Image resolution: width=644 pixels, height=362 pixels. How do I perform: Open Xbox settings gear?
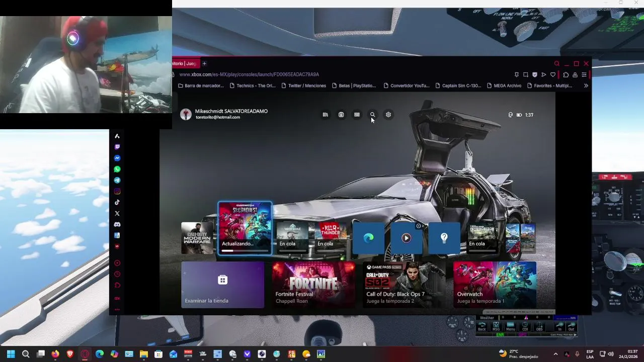(388, 115)
